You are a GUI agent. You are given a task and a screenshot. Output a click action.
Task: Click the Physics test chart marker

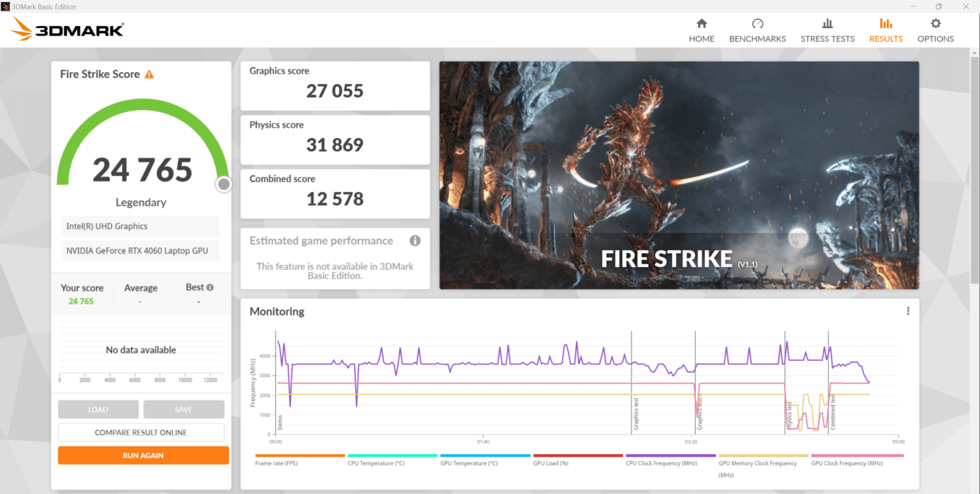tap(789, 416)
